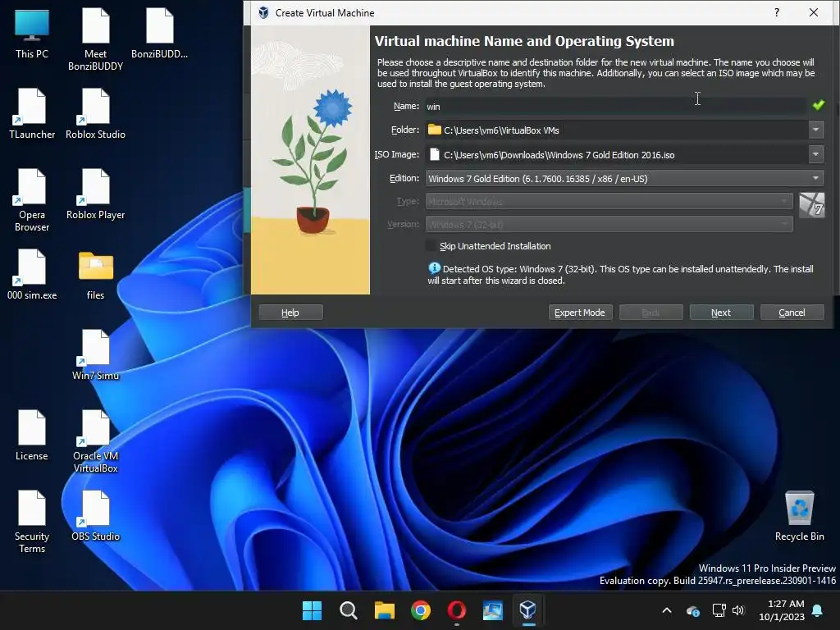Click the disabled Back button

coord(651,313)
